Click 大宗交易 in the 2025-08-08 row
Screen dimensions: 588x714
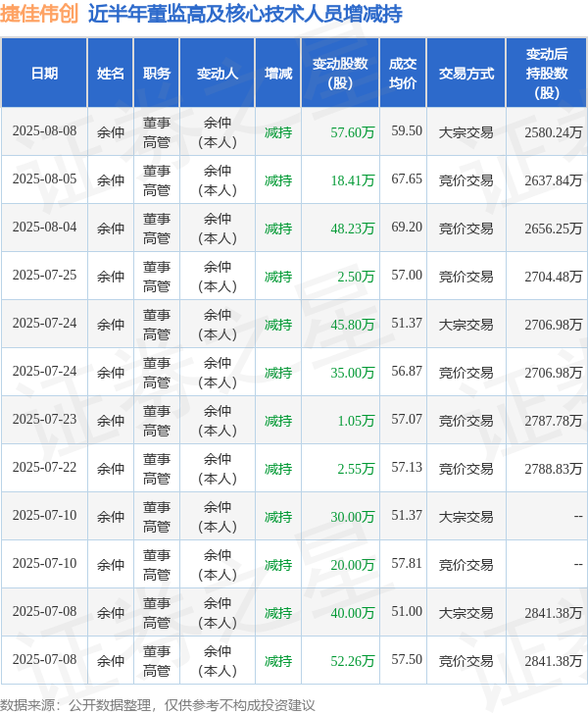click(x=466, y=132)
